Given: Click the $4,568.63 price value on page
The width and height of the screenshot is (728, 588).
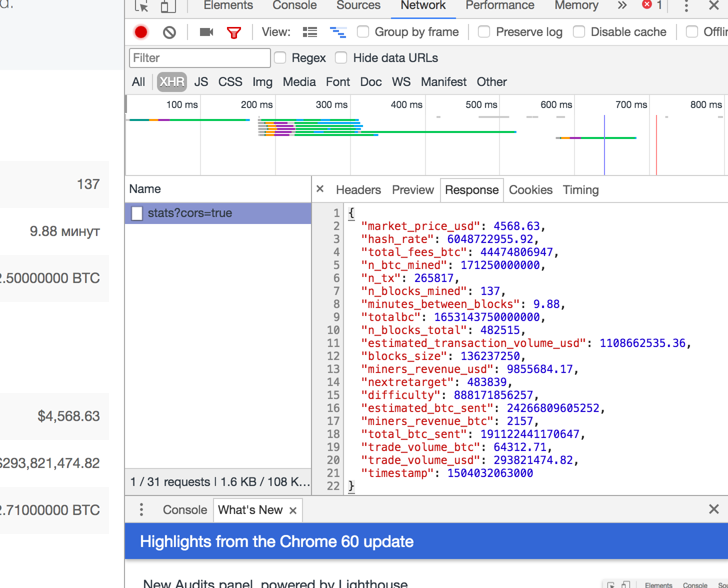Looking at the screenshot, I should click(x=69, y=416).
